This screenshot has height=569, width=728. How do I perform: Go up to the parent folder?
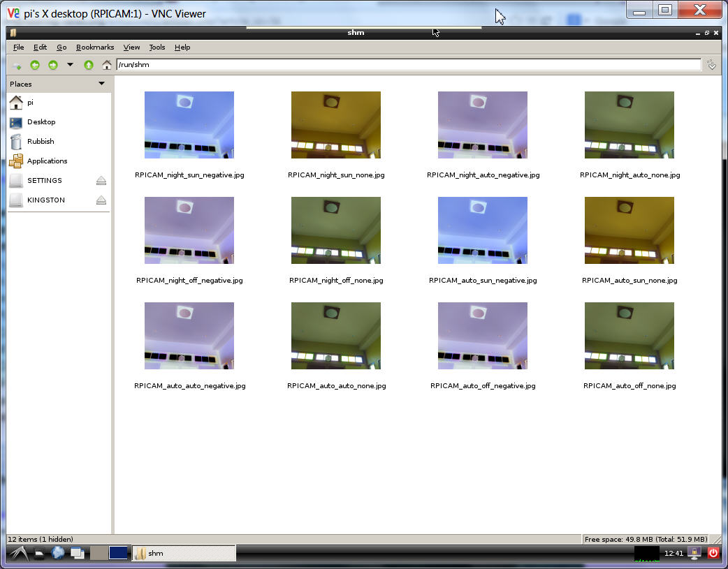89,65
